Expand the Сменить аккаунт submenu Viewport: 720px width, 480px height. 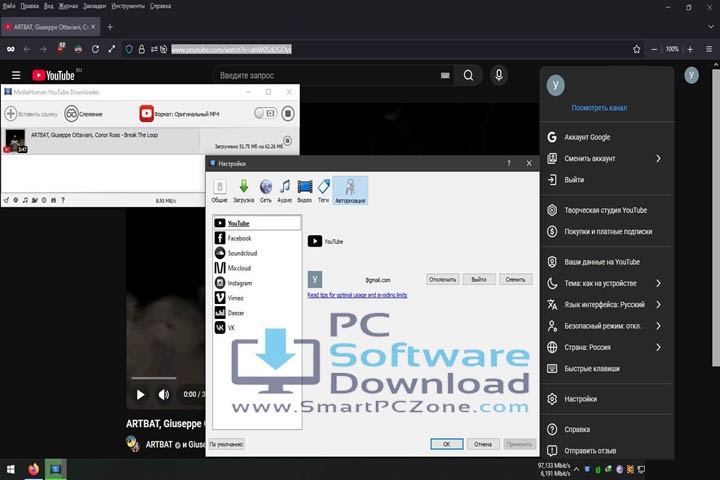(x=607, y=158)
